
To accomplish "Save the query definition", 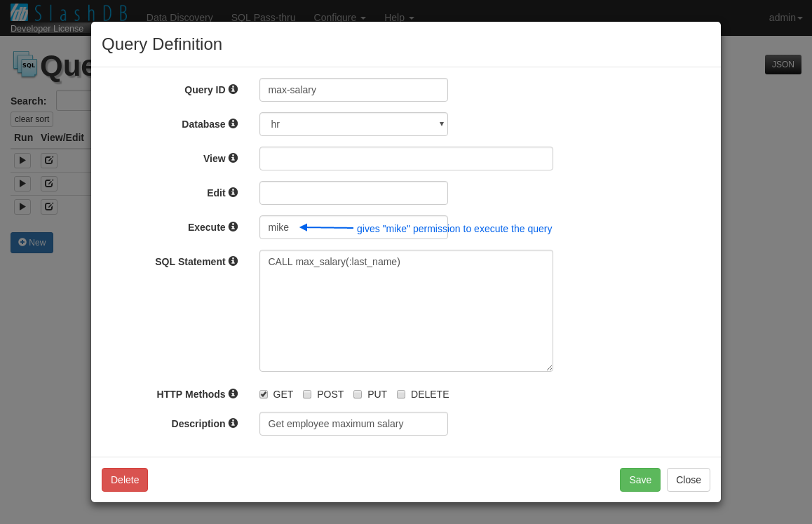I will [640, 480].
